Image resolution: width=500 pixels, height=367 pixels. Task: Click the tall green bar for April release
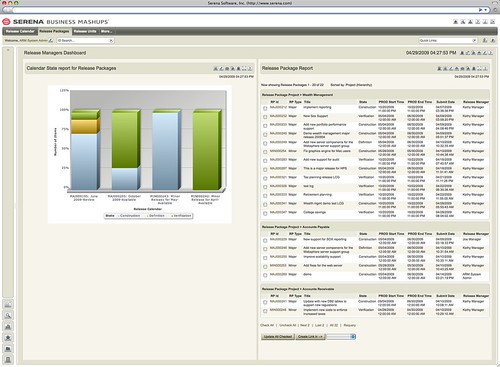[207, 150]
